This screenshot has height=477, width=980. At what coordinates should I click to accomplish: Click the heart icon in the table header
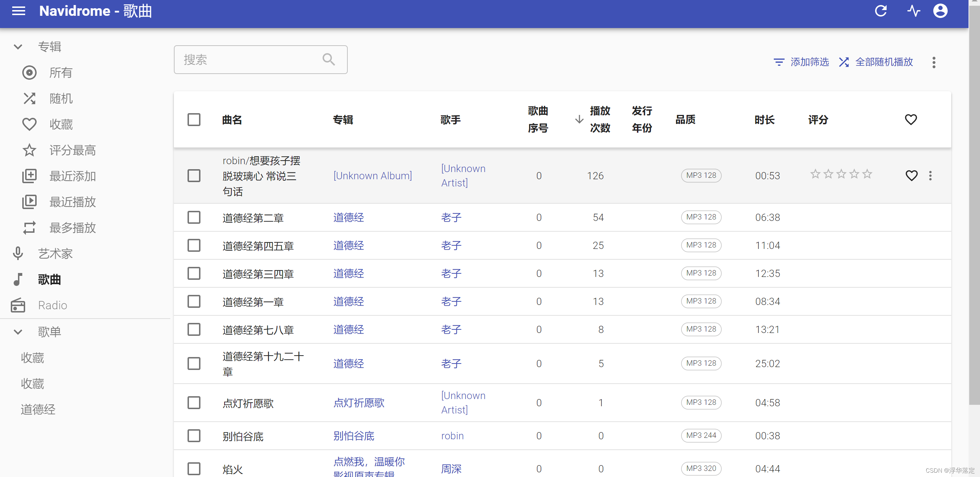click(911, 120)
